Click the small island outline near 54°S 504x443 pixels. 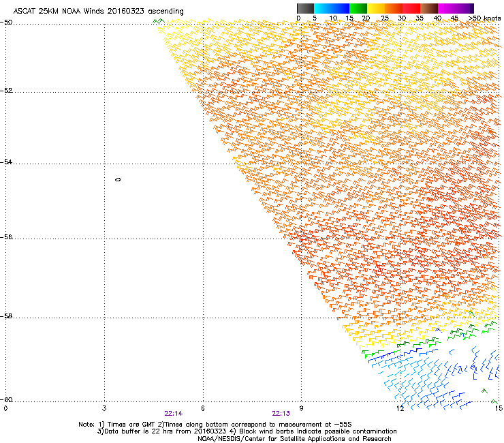click(118, 179)
